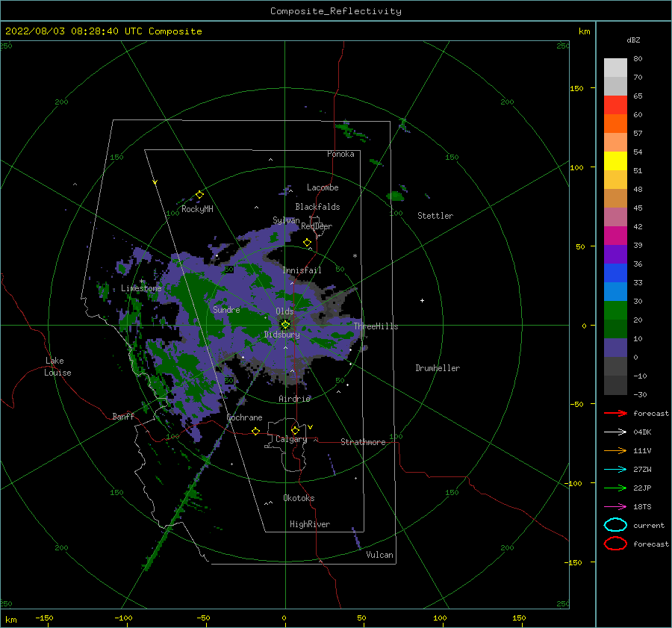
Task: Click the HighRiver label
Action: point(310,524)
